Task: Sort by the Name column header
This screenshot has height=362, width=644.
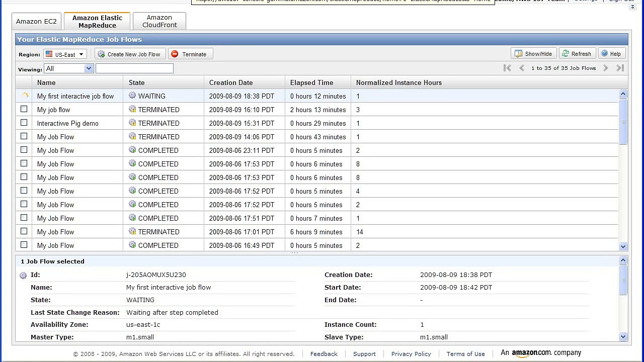Action: 77,82
